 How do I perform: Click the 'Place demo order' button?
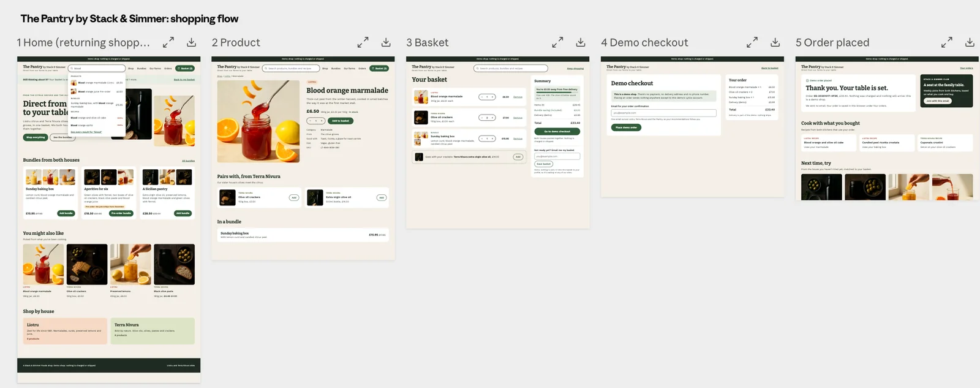[626, 127]
